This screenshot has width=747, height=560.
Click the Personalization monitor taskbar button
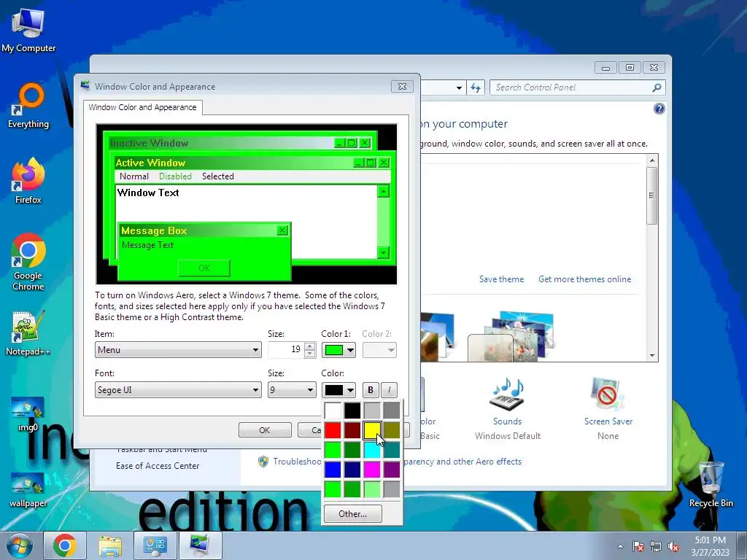200,545
